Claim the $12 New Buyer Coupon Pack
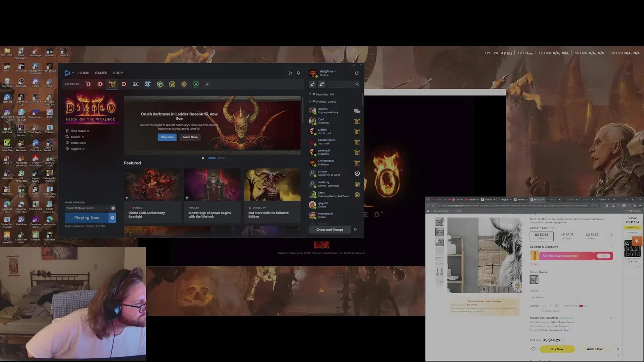 click(x=603, y=256)
